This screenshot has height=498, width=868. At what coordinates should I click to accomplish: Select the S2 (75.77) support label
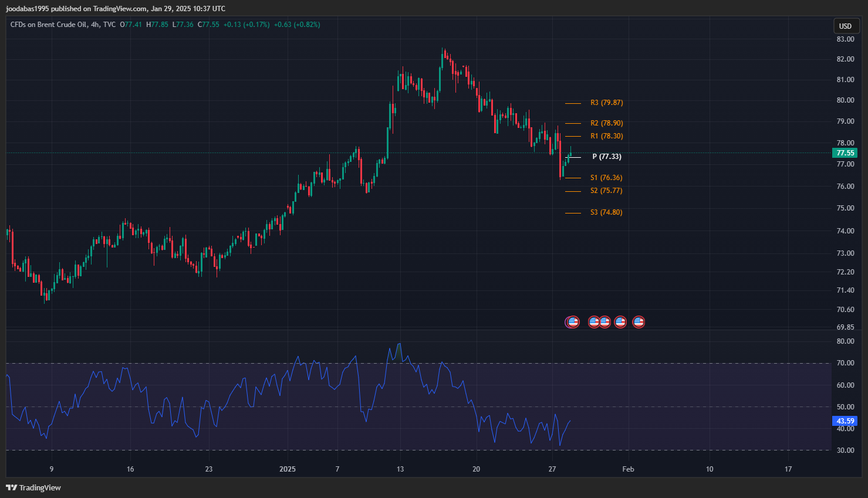pos(606,191)
